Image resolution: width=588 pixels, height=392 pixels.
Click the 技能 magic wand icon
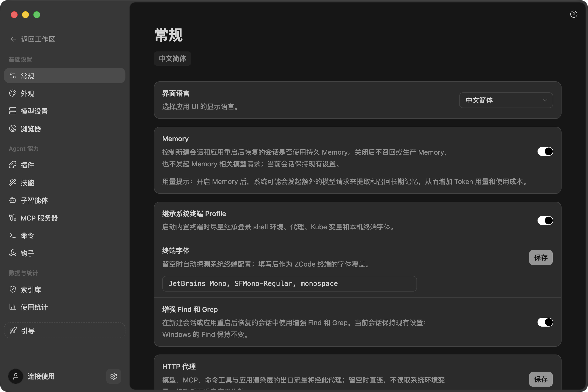point(13,183)
